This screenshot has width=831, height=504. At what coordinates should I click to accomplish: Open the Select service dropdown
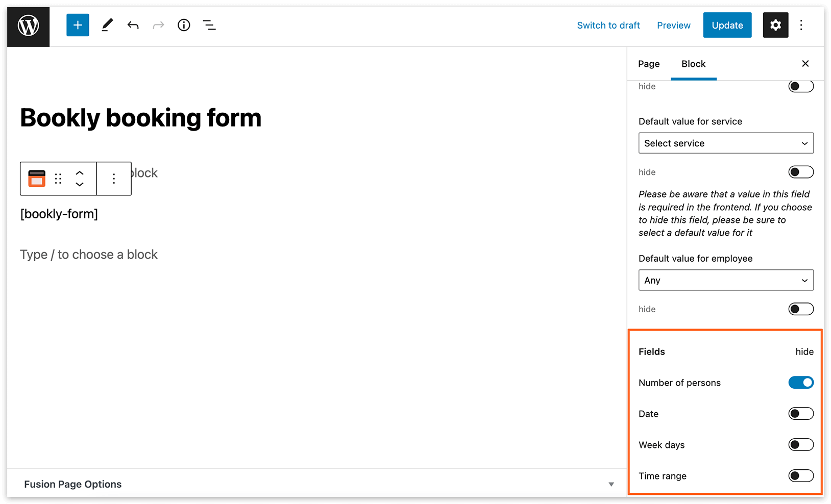pos(726,143)
